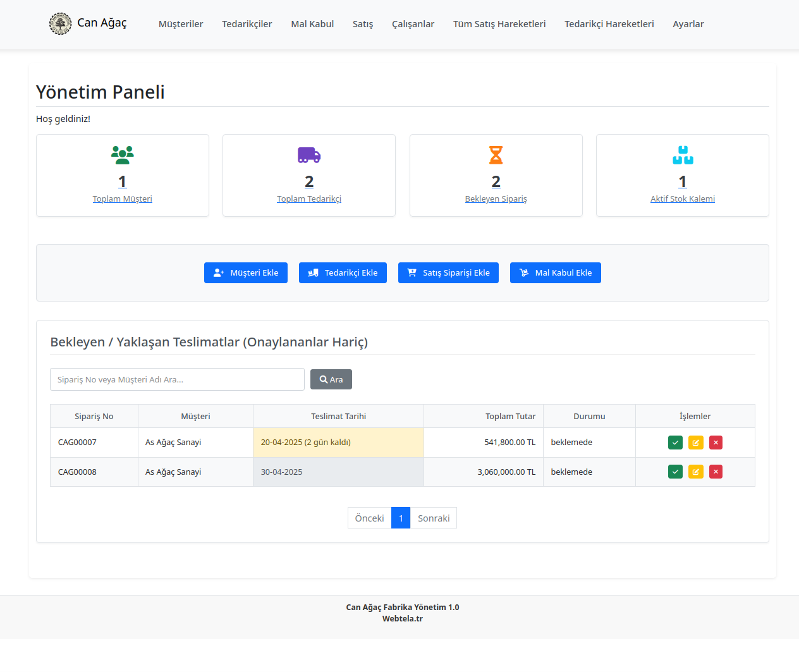The height and width of the screenshot is (672, 799).
Task: Click the orange hourglass pending orders icon
Action: pos(496,155)
